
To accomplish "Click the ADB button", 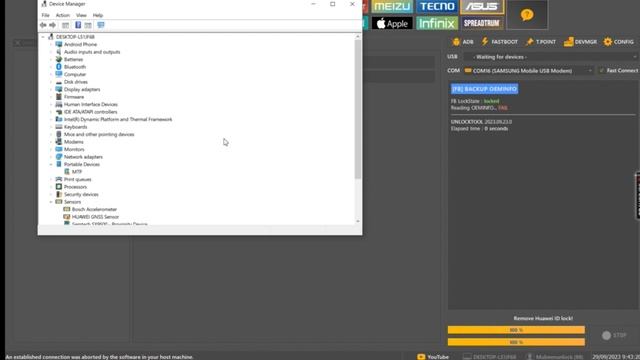I will coord(463,42).
